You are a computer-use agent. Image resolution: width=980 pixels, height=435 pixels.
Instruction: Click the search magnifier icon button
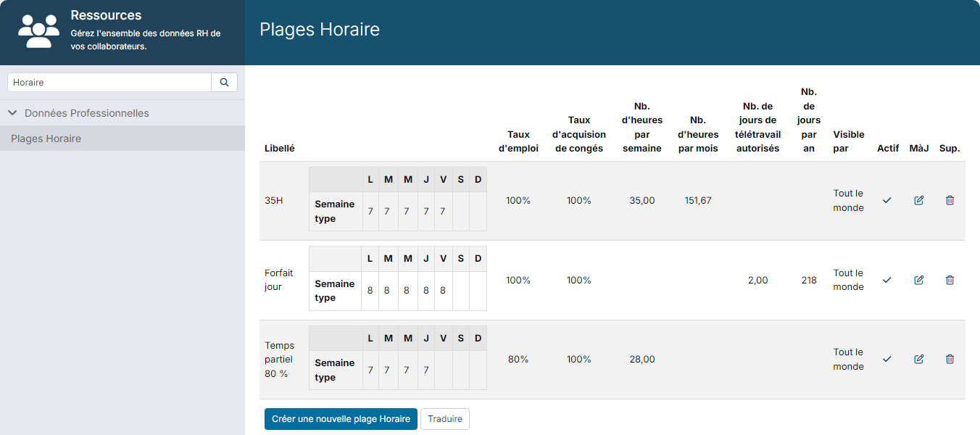pyautogui.click(x=224, y=82)
